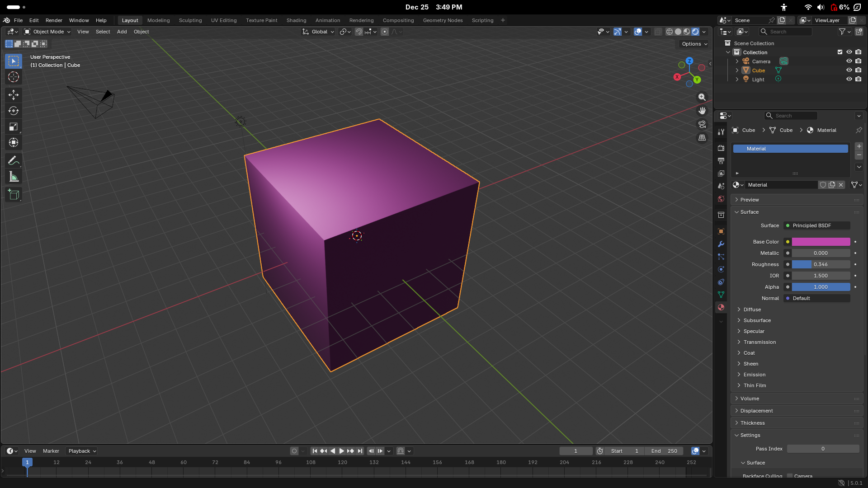Click the Base Color magenta swatch
The height and width of the screenshot is (488, 868).
point(821,242)
